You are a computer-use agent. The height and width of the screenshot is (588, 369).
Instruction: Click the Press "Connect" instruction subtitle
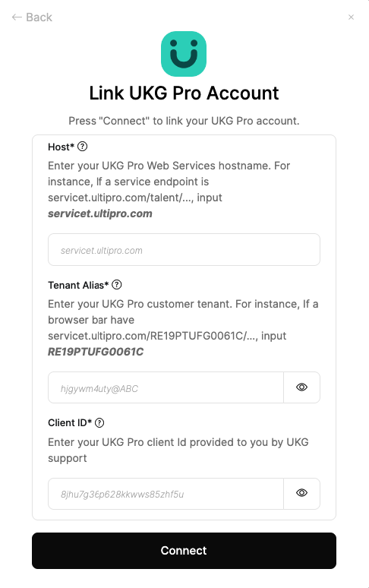click(184, 121)
